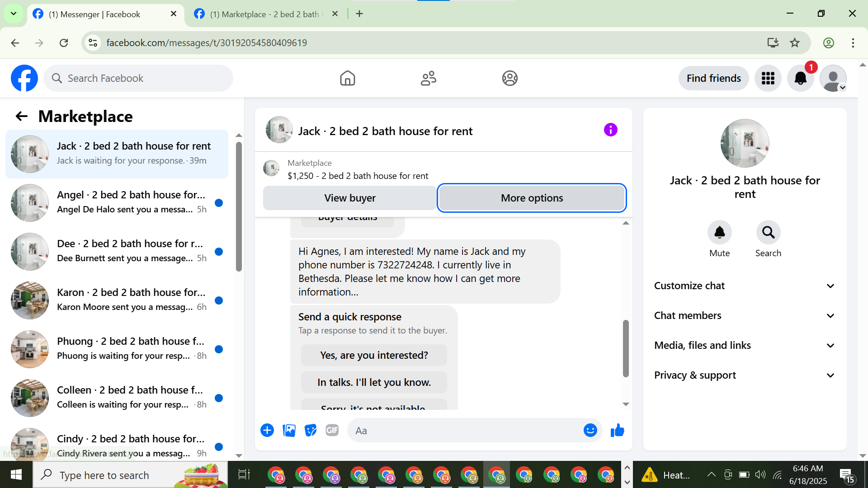Screen dimensions: 868x488
Task: Open Dee's conversation in the list
Action: click(x=117, y=251)
